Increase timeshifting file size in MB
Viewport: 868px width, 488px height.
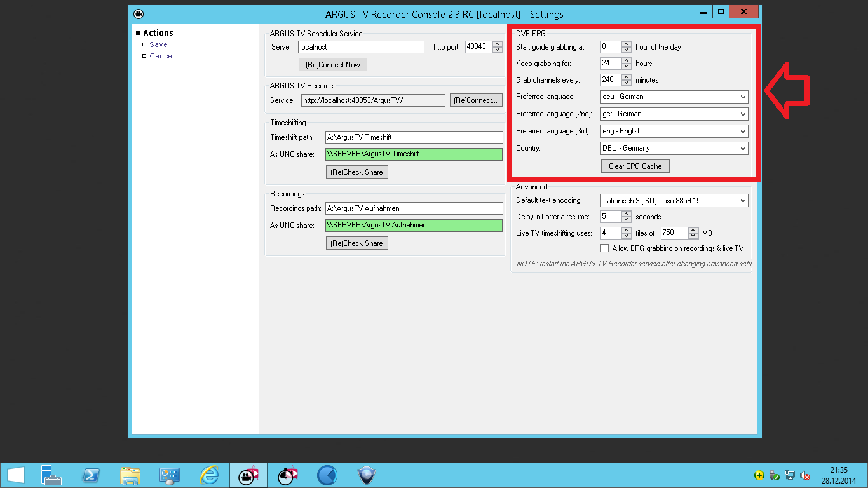[693, 230]
